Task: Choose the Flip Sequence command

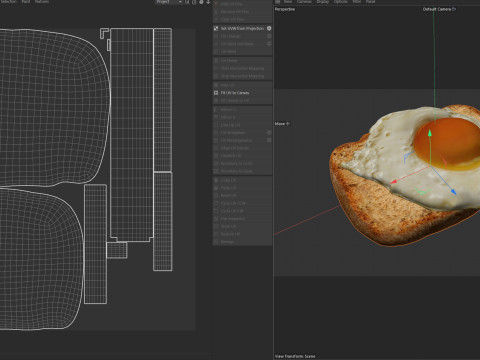Action: [x=242, y=219]
